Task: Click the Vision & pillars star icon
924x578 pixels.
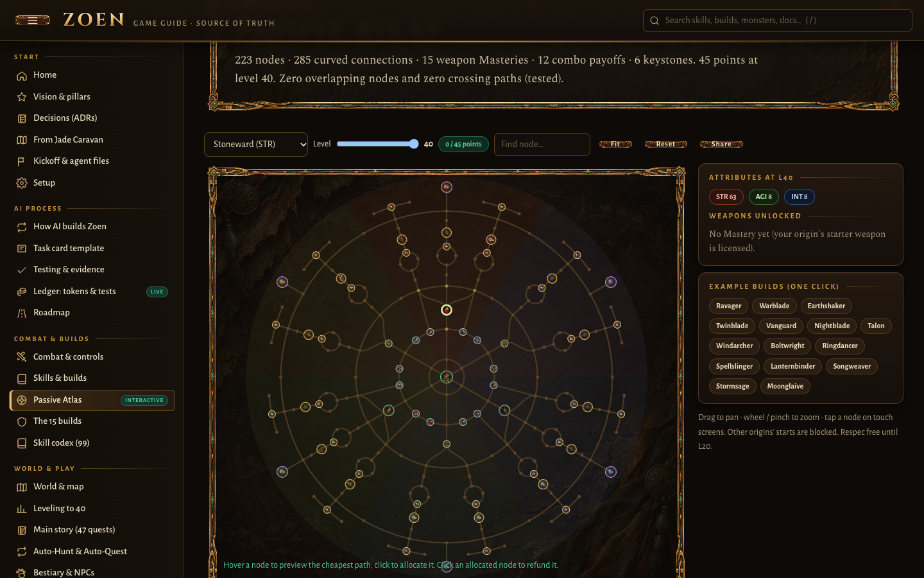Action: click(22, 97)
